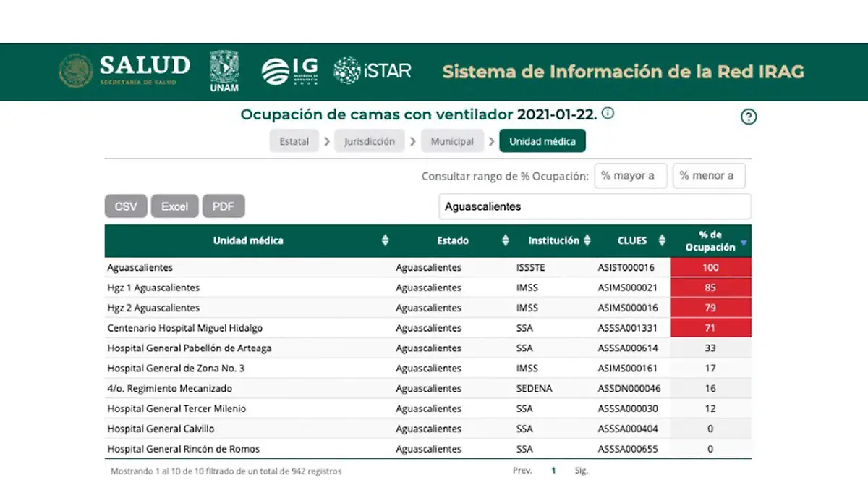Download the table as Excel
The image size is (868, 488).
coord(174,206)
